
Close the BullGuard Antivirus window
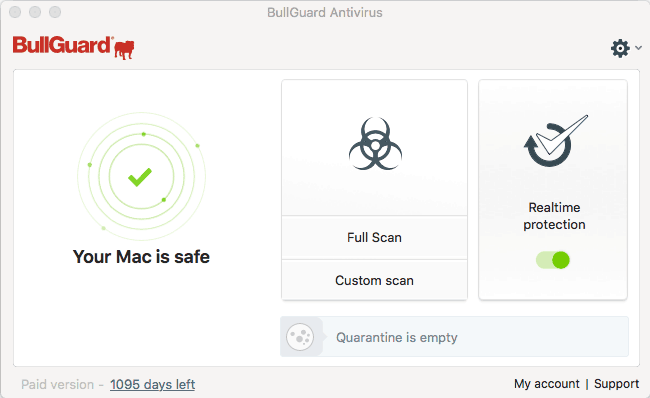15,12
